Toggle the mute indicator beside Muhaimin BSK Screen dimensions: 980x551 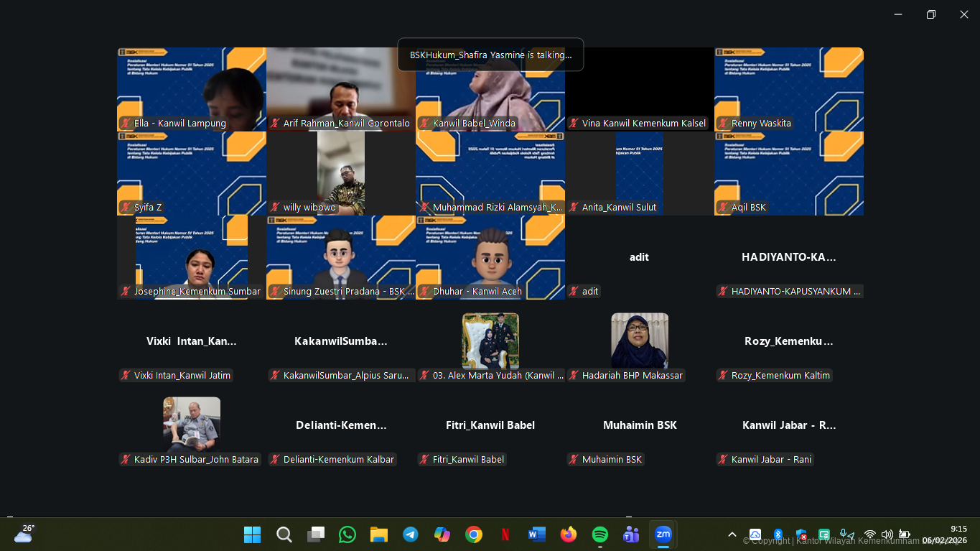[x=573, y=459]
